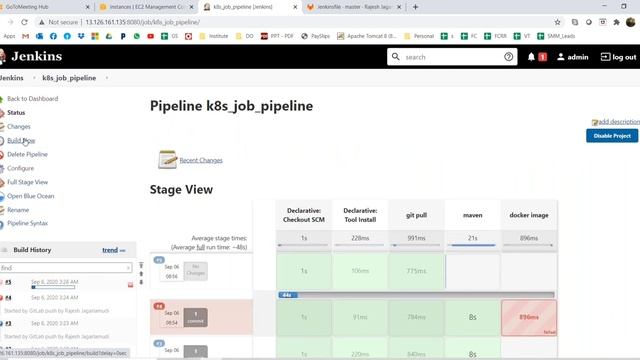Click the git pull column header
640x360 pixels.
pos(416,215)
